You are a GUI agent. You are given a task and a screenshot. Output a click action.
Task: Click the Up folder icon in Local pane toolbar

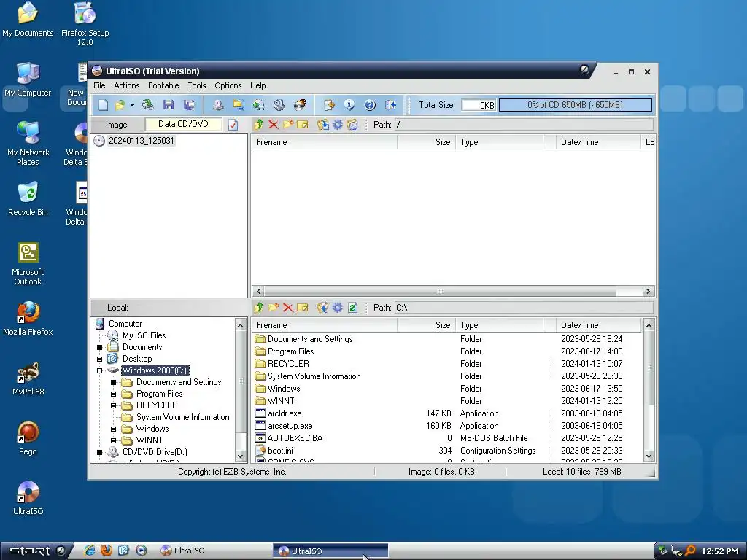click(259, 308)
